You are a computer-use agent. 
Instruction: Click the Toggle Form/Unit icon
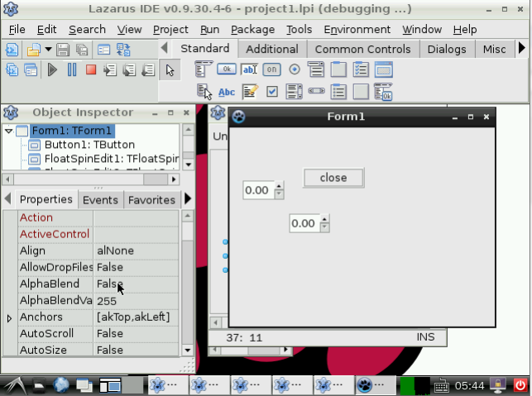pos(123,50)
